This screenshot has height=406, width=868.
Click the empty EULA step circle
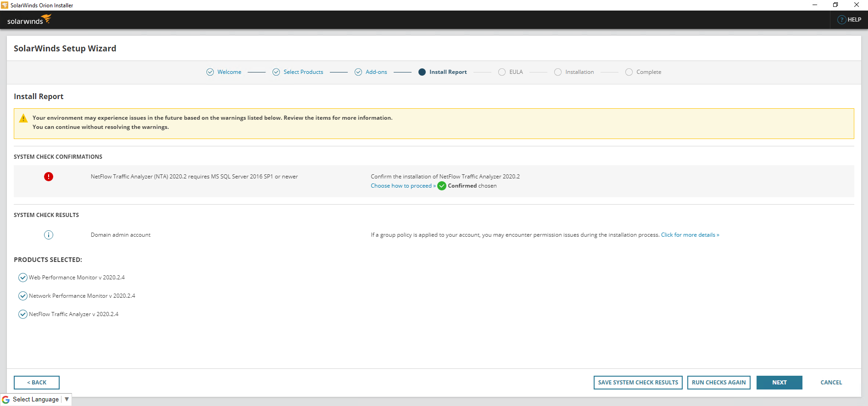click(x=502, y=72)
